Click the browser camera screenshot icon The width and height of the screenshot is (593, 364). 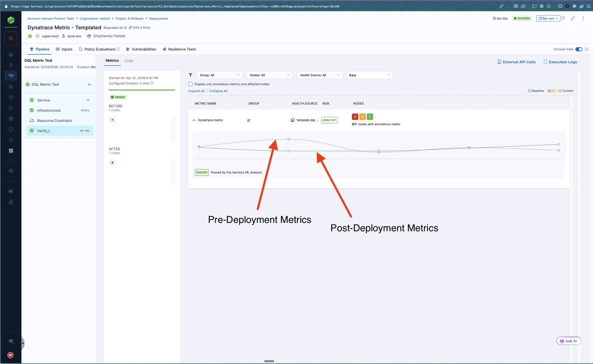pyautogui.click(x=523, y=6)
